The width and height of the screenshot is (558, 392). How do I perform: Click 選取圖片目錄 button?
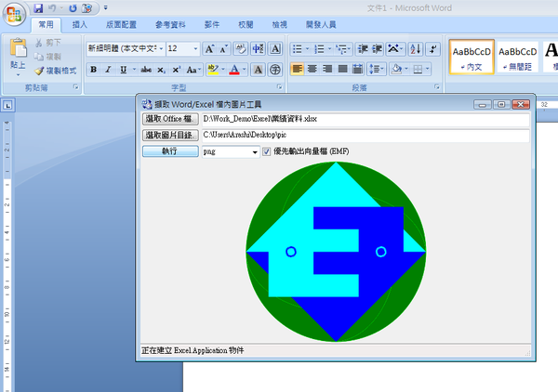click(170, 135)
